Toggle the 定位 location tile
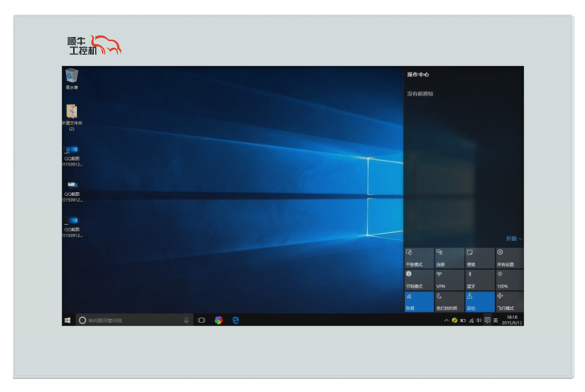Screen dimensions: 585x392 [x=480, y=302]
